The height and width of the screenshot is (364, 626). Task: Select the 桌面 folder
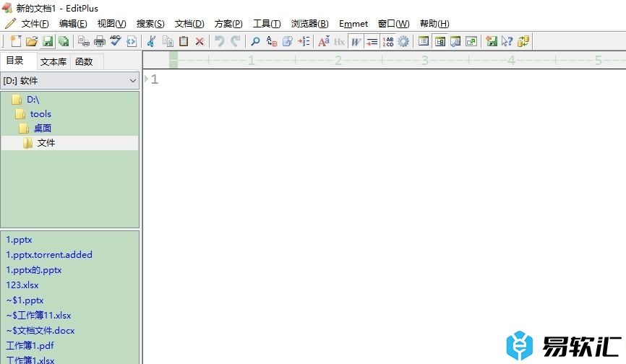pos(43,129)
